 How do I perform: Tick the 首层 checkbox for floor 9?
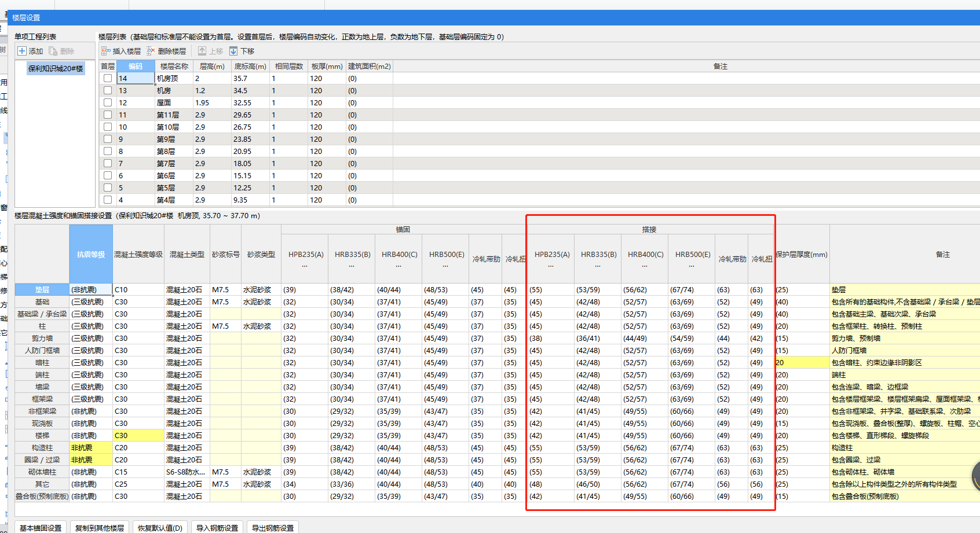[108, 139]
